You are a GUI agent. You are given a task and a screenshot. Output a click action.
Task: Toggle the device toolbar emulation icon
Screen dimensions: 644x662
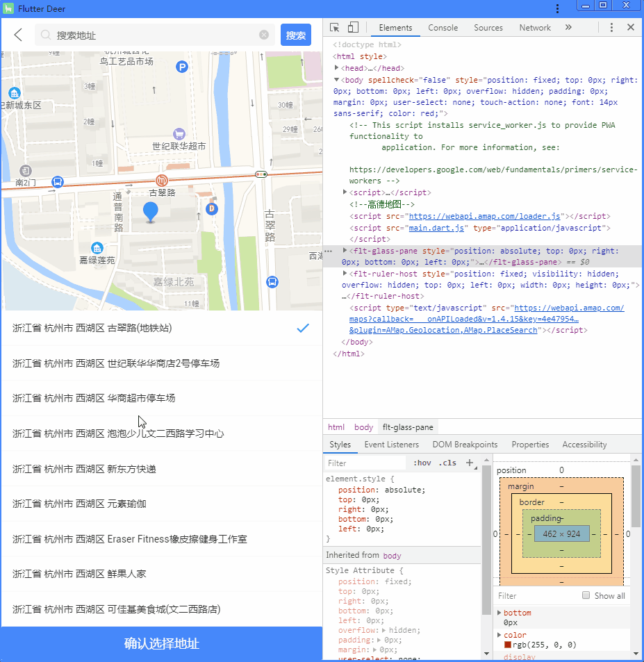[x=352, y=27]
